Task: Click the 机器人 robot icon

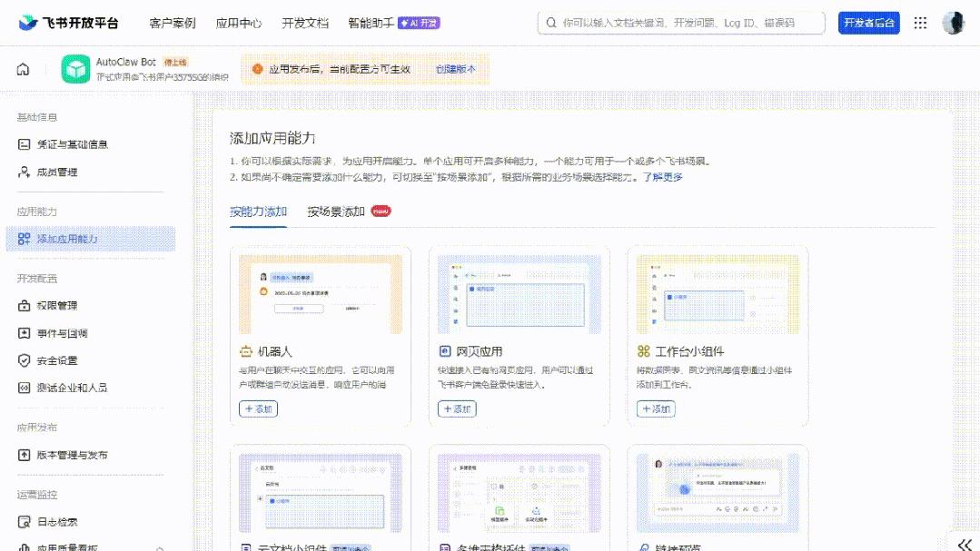Action: [246, 351]
